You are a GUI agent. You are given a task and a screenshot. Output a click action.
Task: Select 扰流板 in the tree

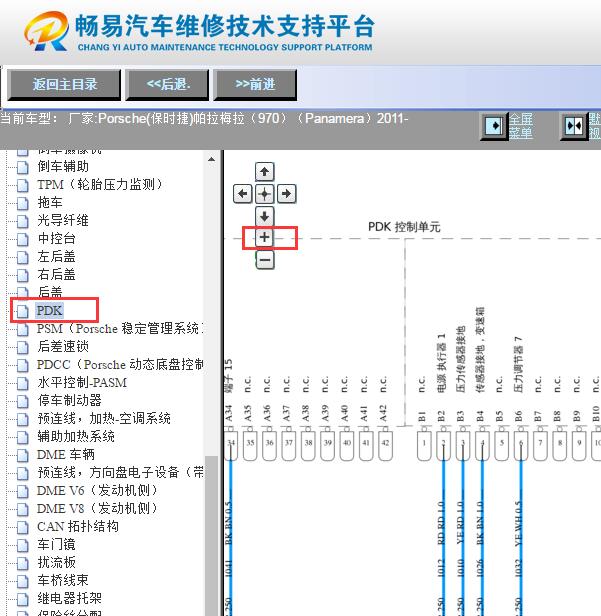(56, 563)
